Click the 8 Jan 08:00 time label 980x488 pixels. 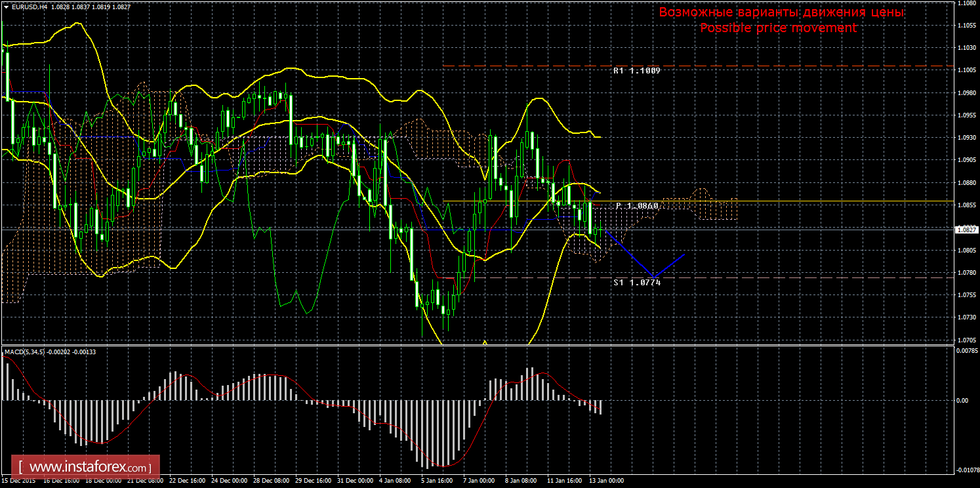[x=521, y=481]
